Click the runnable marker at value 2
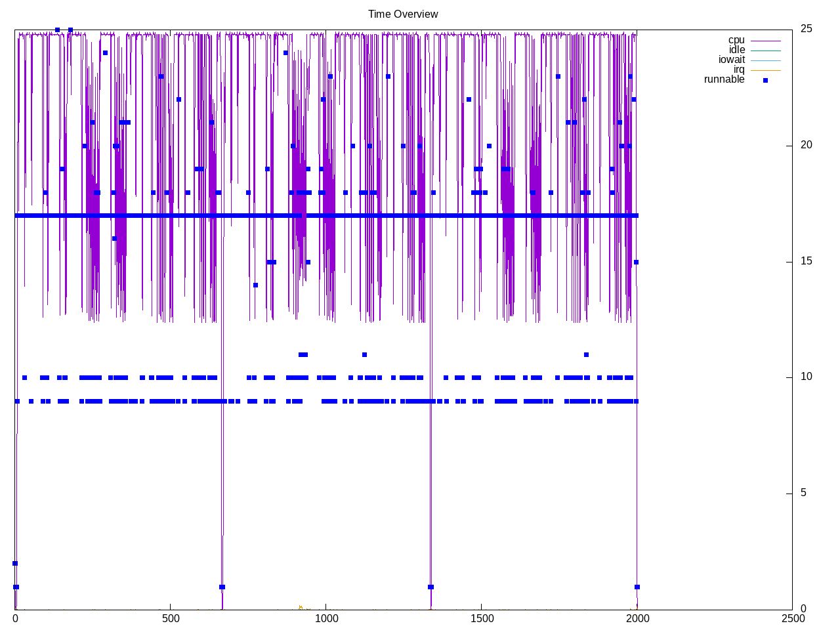This screenshot has height=630, width=840. [15, 563]
